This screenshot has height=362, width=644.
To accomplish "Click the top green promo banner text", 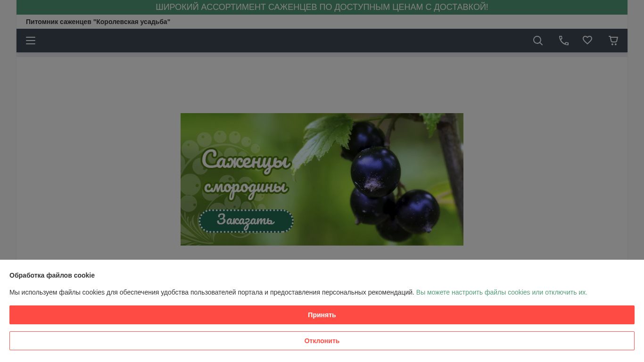I will [x=322, y=7].
